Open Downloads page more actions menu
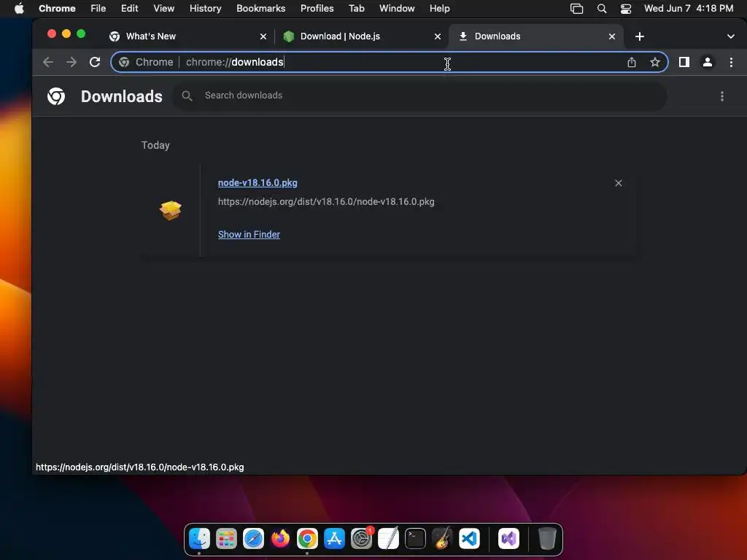This screenshot has height=560, width=747. point(722,96)
